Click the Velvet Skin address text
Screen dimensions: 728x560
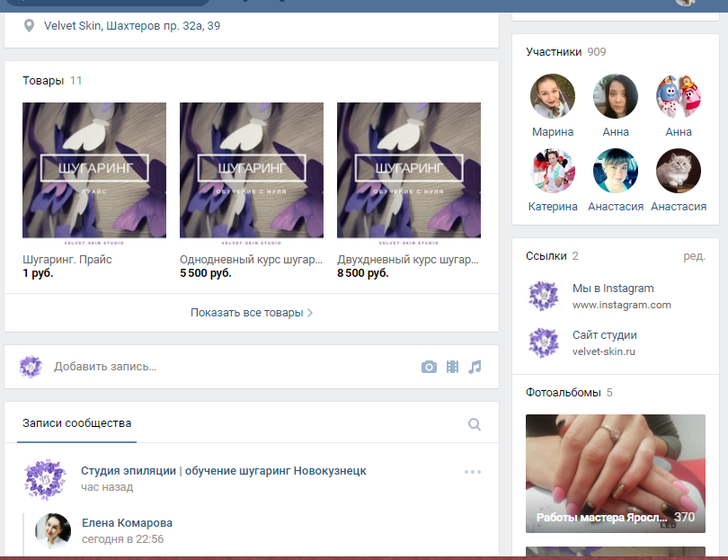coord(132,26)
